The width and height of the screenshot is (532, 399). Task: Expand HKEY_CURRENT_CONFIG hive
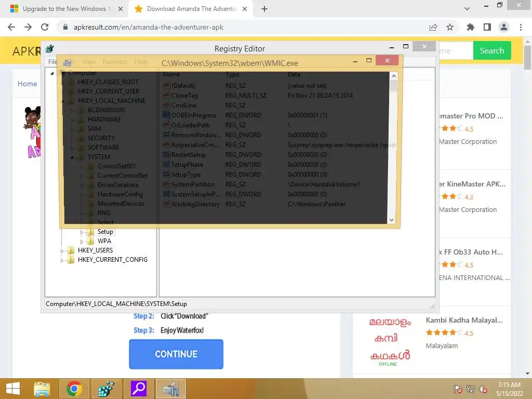(62, 260)
